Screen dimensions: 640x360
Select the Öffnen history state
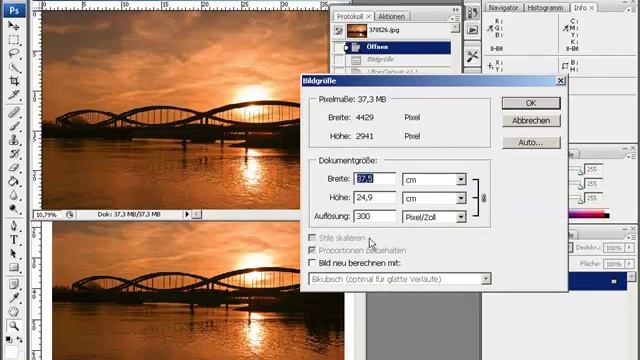point(399,47)
